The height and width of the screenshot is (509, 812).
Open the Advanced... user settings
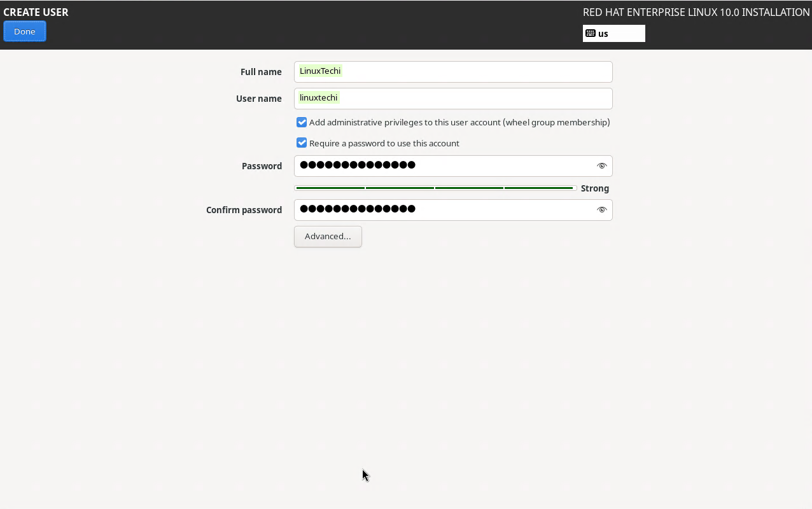tap(328, 237)
